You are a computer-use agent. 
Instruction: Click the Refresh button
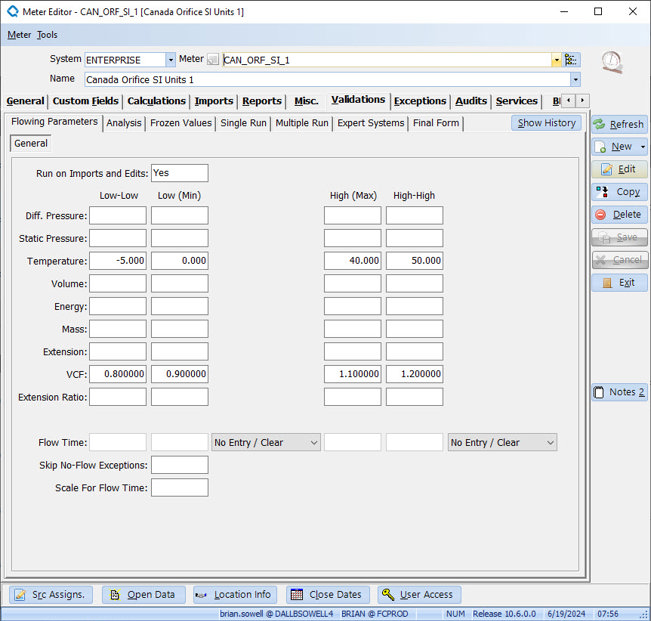pos(619,124)
